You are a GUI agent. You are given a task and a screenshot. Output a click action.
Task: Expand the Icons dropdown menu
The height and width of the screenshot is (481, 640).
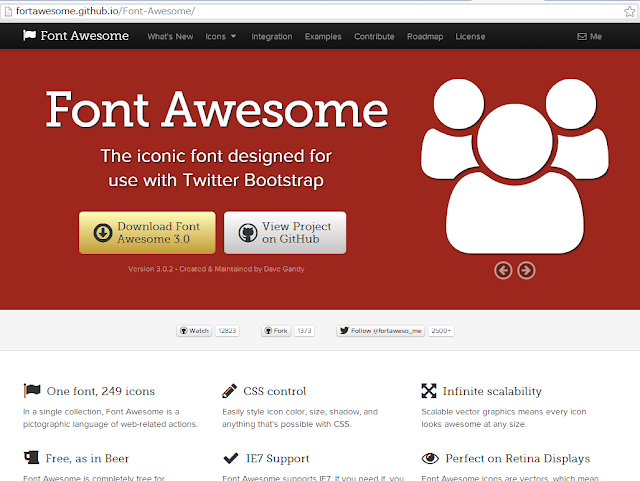220,36
